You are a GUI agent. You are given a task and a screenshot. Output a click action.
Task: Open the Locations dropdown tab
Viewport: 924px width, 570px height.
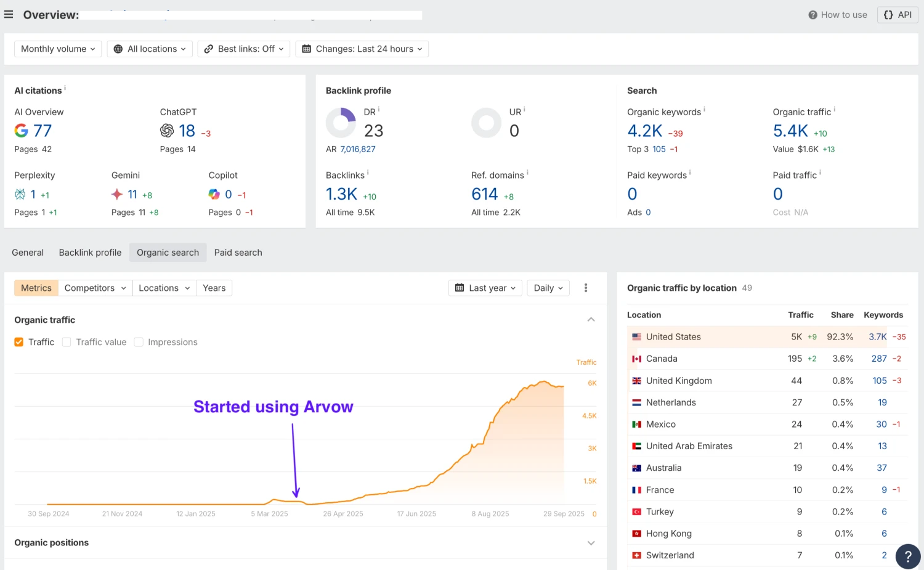[x=164, y=288]
